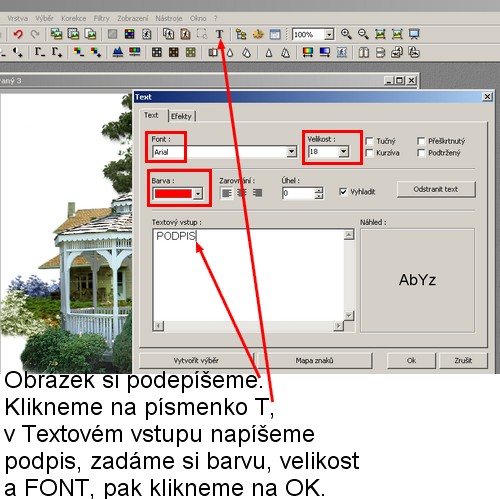
Task: Toggle the Vyhladit checkbox
Action: pyautogui.click(x=343, y=192)
